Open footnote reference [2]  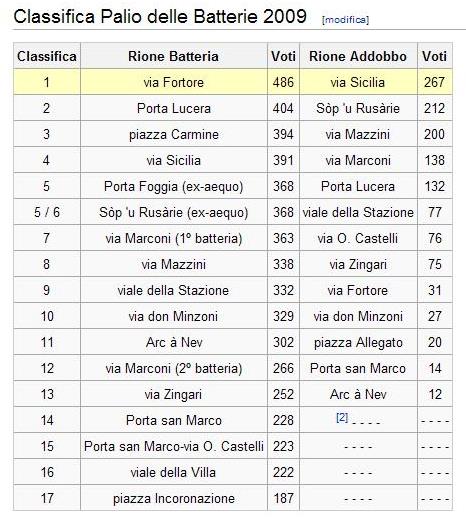coord(342,417)
